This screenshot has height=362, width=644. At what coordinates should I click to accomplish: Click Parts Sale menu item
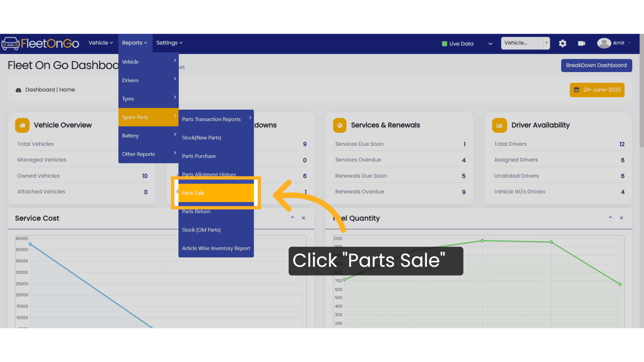(x=216, y=193)
